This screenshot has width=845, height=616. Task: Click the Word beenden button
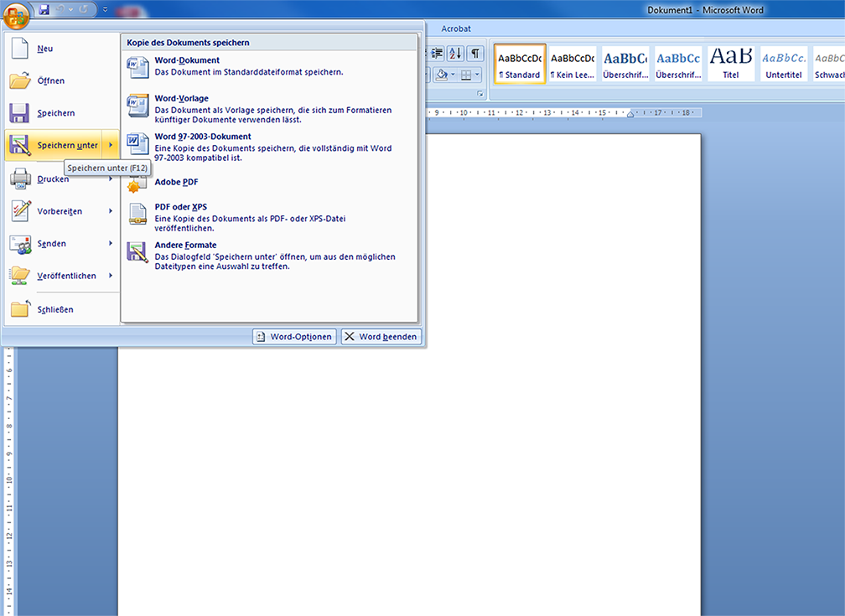pos(381,336)
